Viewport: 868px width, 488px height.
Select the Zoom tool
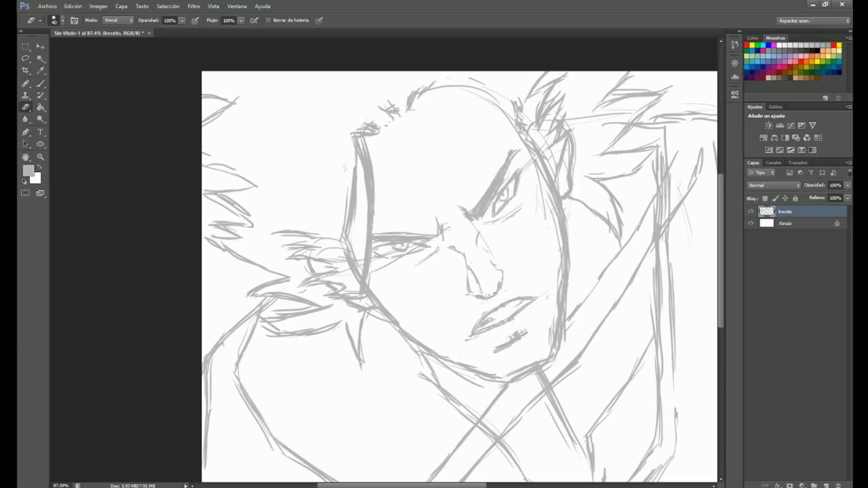tap(41, 157)
